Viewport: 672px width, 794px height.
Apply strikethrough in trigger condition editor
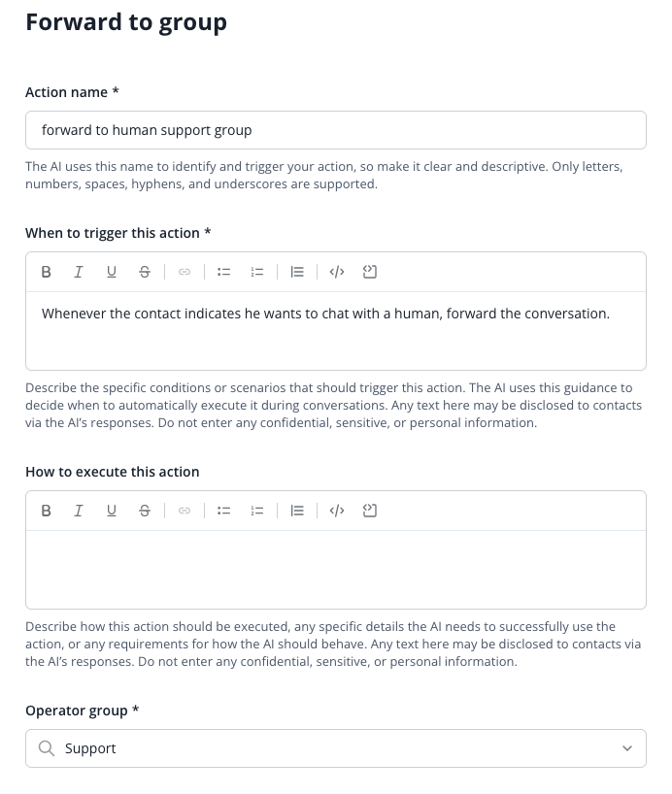(145, 272)
